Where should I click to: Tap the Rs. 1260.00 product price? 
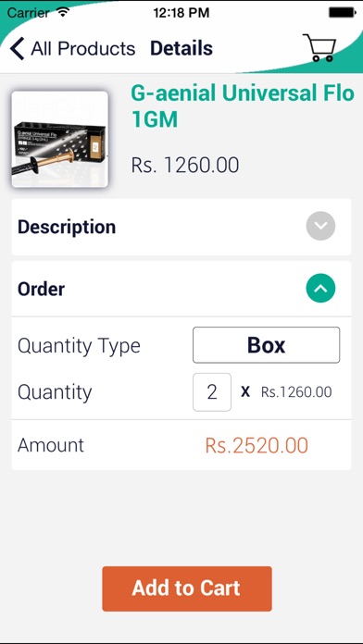pos(185,165)
